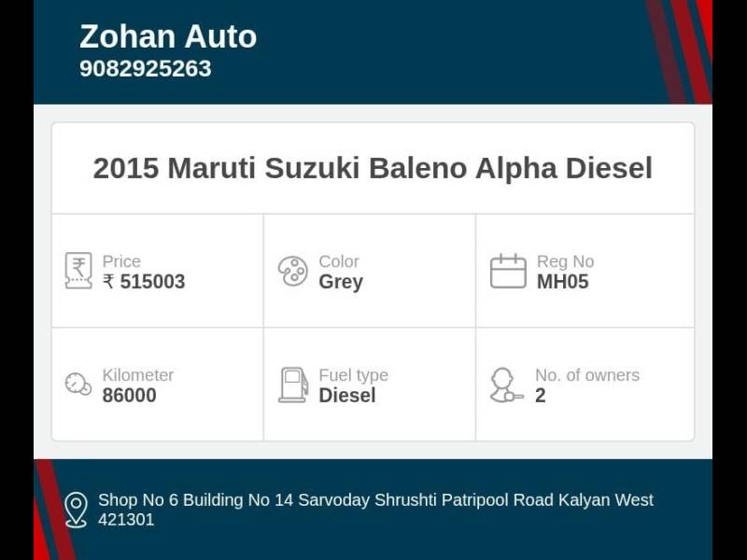Click the color palette icon
This screenshot has height=560, width=747.
point(292,271)
